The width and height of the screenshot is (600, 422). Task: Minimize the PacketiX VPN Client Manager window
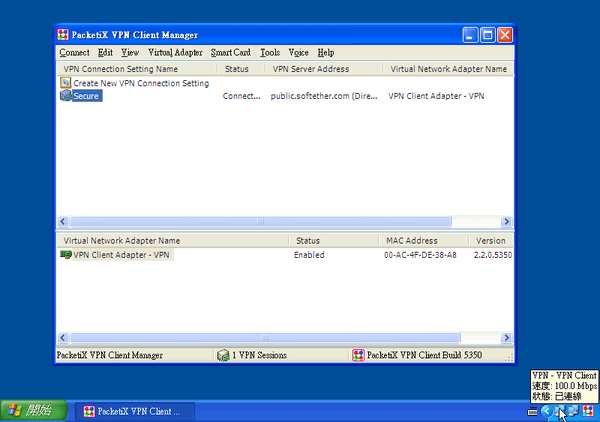coord(470,35)
